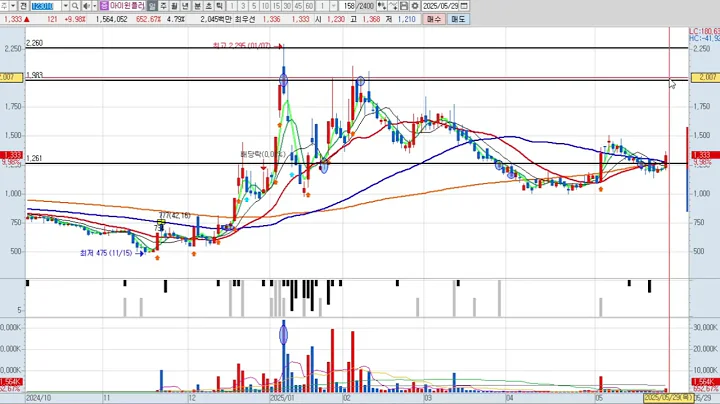
Task: Select the second (초) chart period
Action: (x=208, y=6)
